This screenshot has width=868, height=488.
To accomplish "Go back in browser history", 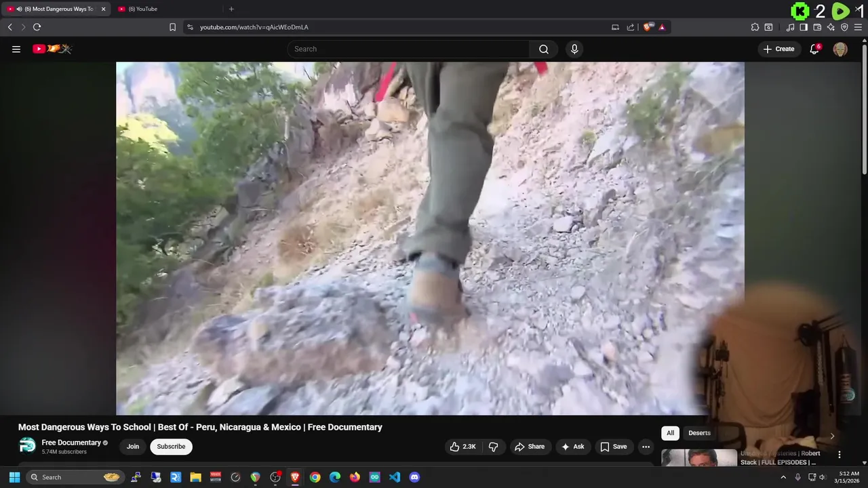I will (9, 27).
